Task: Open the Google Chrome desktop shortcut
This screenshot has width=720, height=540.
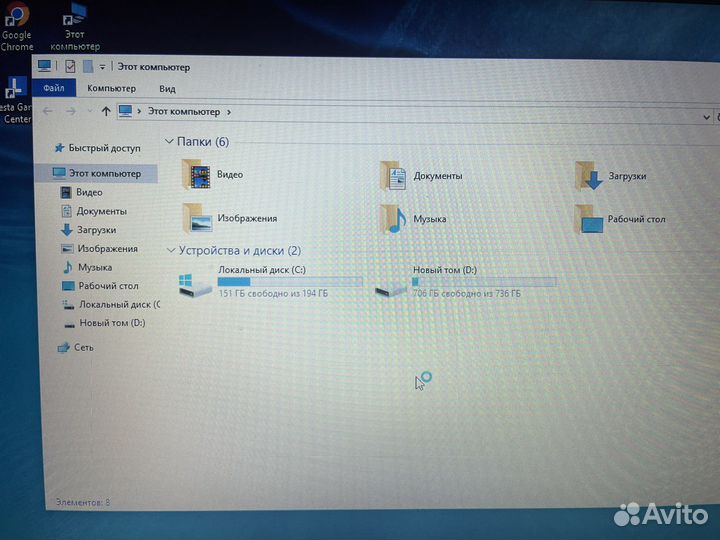Action: pyautogui.click(x=17, y=27)
